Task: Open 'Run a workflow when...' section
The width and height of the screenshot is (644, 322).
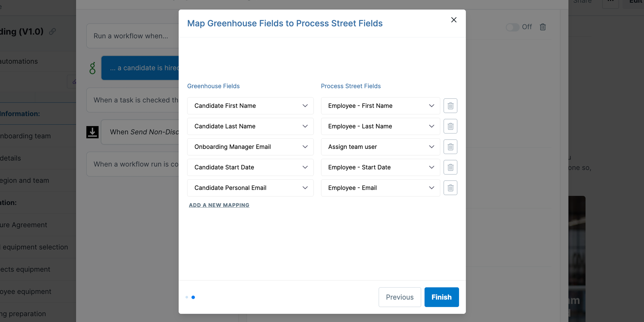Action: tap(132, 36)
